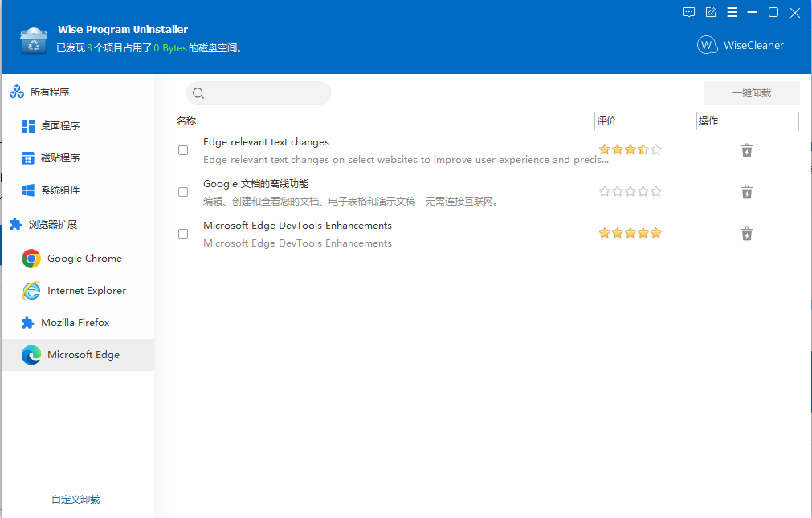This screenshot has width=812, height=518.
Task: Open the 自定义卸载 link
Action: point(75,500)
